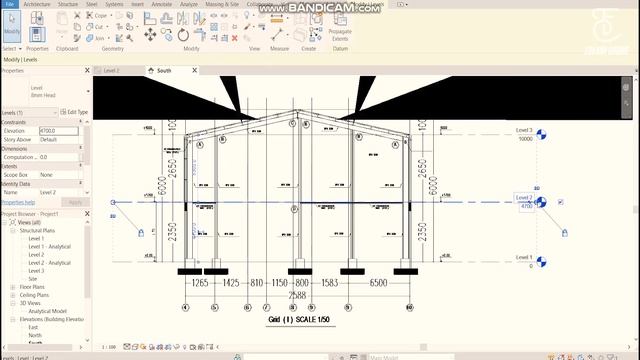
Task: Close the Properties palette
Action: point(87,70)
